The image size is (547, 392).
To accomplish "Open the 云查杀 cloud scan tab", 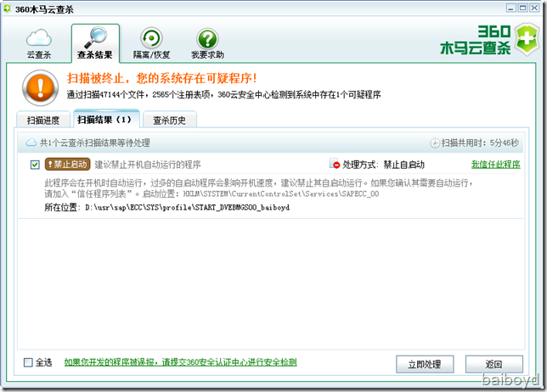I will (39, 44).
